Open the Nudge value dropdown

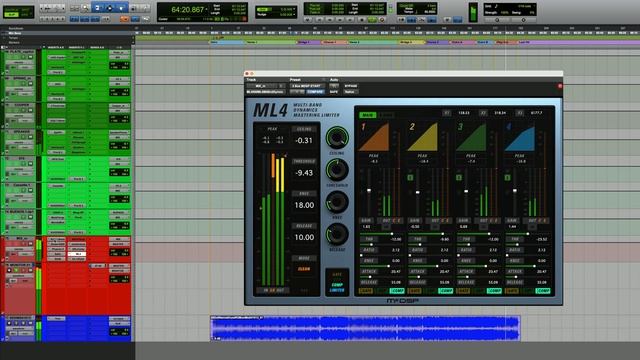[x=293, y=15]
